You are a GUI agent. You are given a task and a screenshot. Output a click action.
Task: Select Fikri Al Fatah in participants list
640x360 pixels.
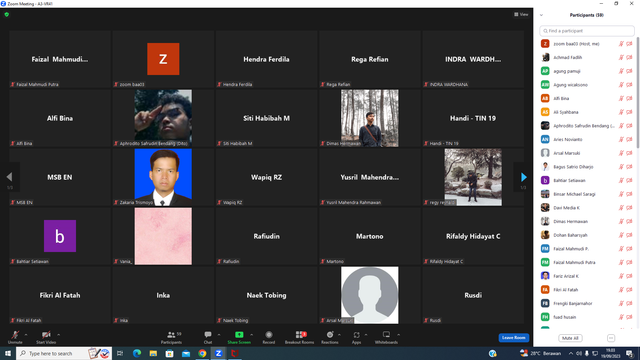586,289
